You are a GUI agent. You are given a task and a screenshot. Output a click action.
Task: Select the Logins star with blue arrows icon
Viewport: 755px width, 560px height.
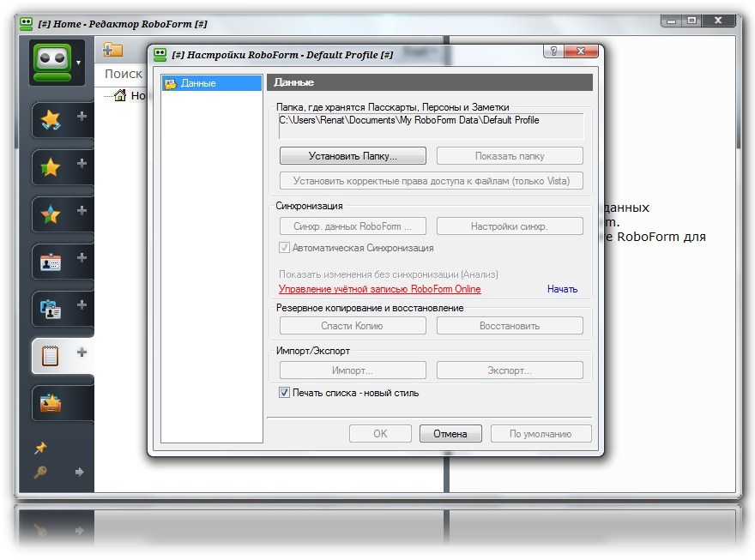click(x=51, y=120)
